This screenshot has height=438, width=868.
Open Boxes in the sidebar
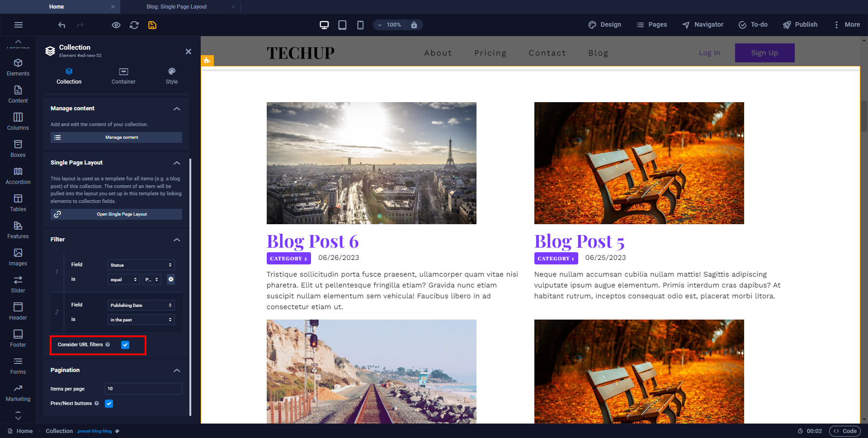pyautogui.click(x=18, y=149)
